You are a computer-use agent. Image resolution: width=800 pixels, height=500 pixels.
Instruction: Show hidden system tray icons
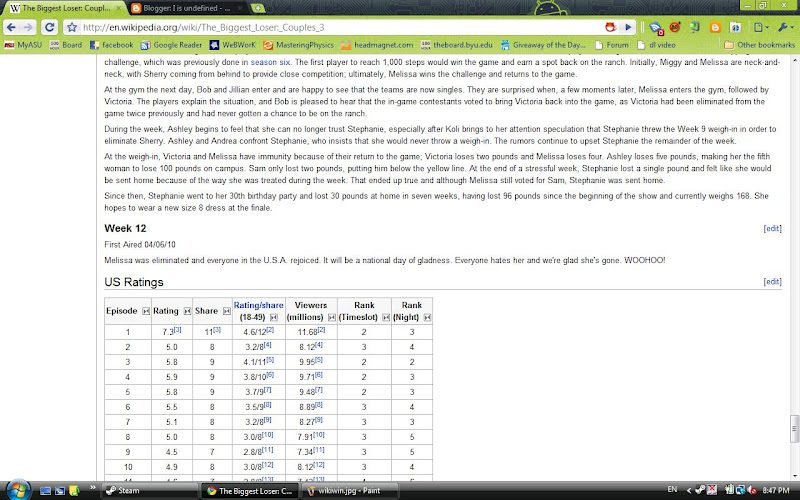[688, 491]
